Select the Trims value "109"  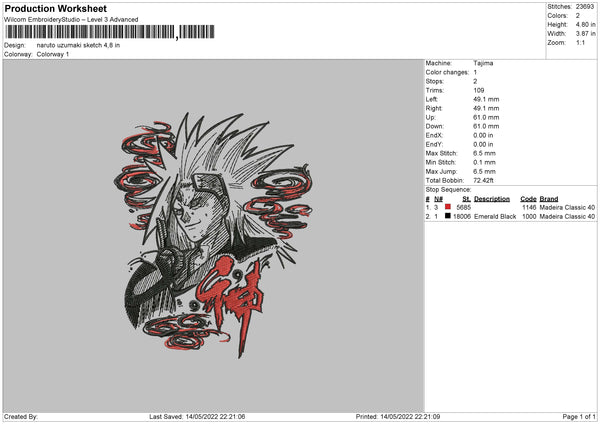(x=479, y=90)
